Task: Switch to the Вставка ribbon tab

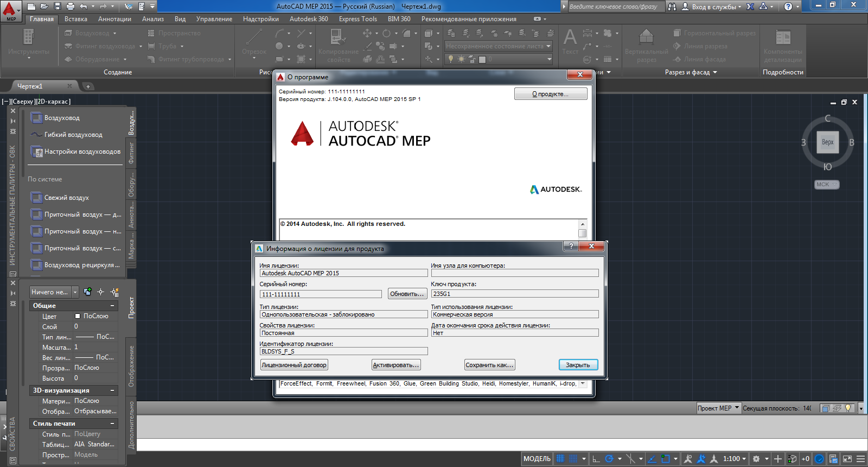Action: [76, 19]
